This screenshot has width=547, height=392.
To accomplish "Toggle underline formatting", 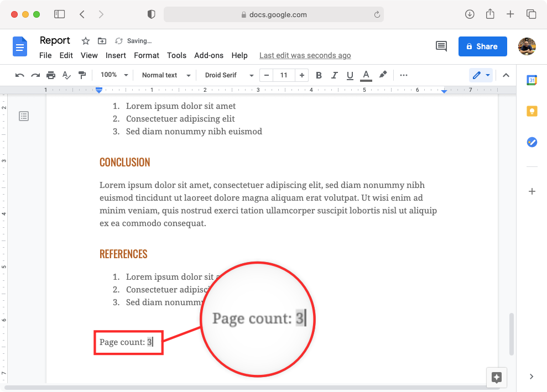I will pyautogui.click(x=350, y=75).
